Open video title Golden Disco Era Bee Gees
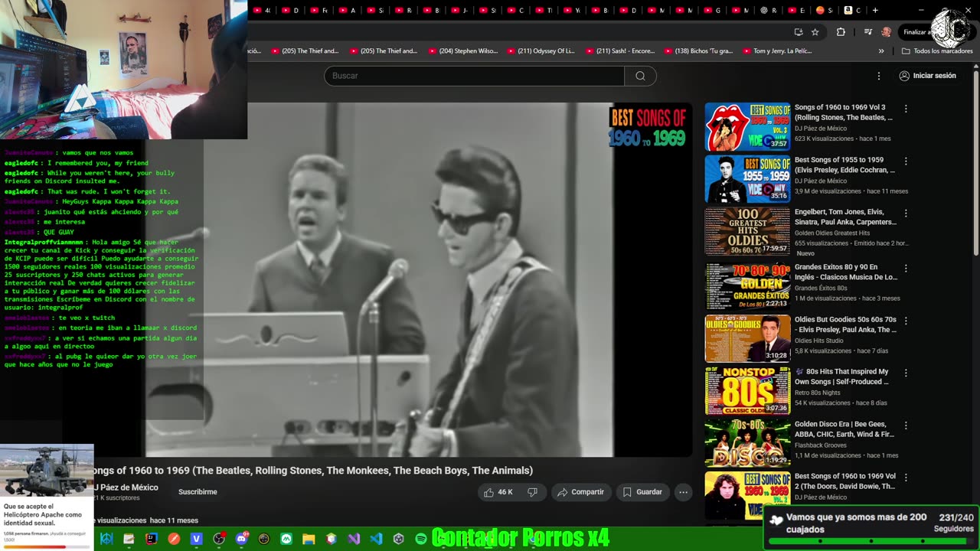 844,429
